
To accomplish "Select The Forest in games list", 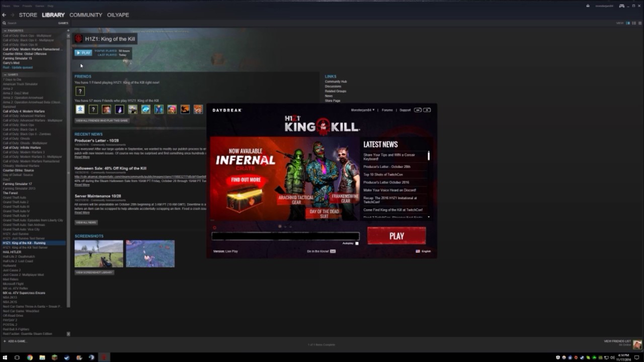I will pos(10,193).
